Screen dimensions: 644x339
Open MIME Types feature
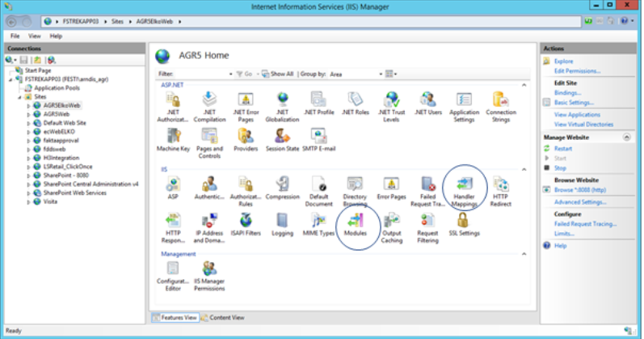coord(318,225)
